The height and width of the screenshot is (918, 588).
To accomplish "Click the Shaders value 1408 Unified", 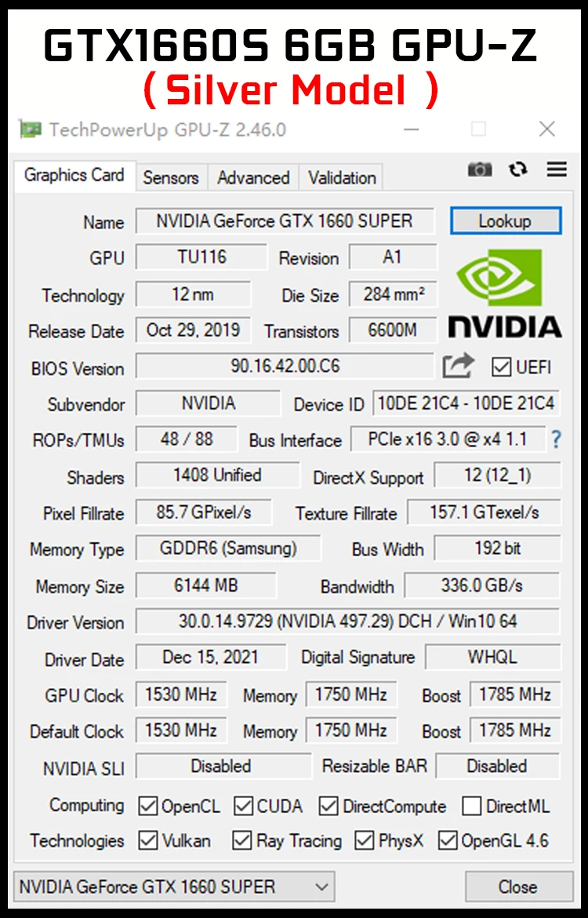I will (218, 475).
